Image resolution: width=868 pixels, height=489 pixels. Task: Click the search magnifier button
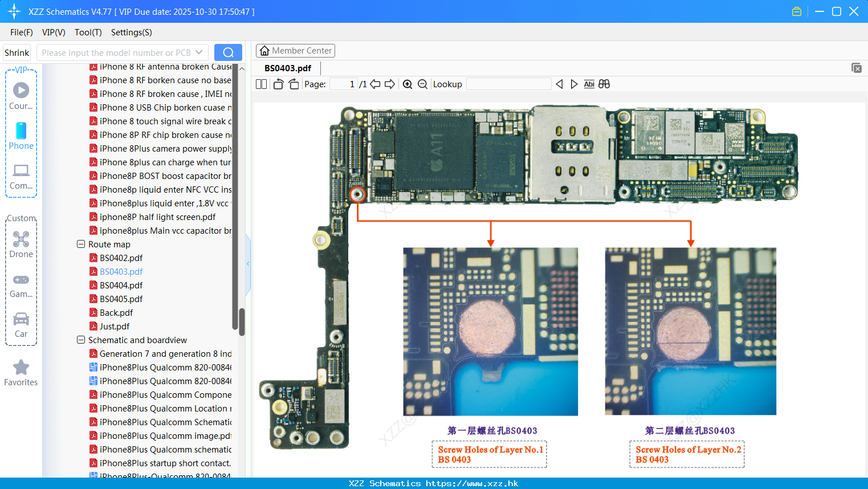[x=228, y=52]
